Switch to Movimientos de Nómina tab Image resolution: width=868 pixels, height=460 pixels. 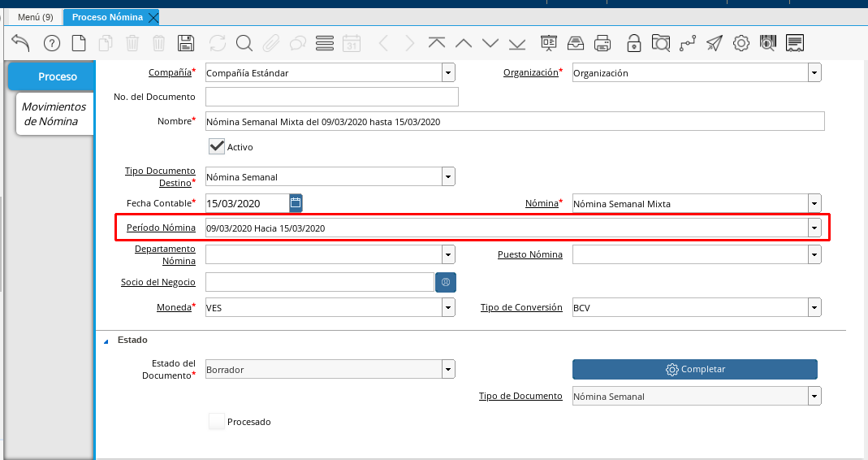[54, 114]
